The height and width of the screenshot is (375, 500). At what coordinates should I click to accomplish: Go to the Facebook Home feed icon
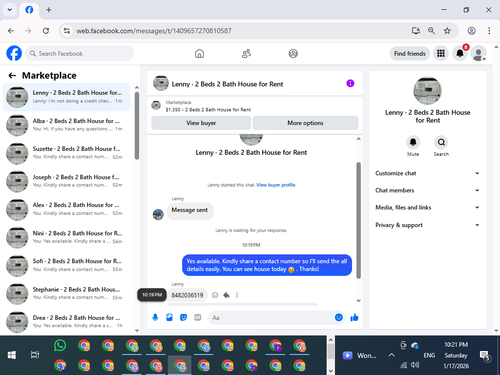click(x=199, y=53)
